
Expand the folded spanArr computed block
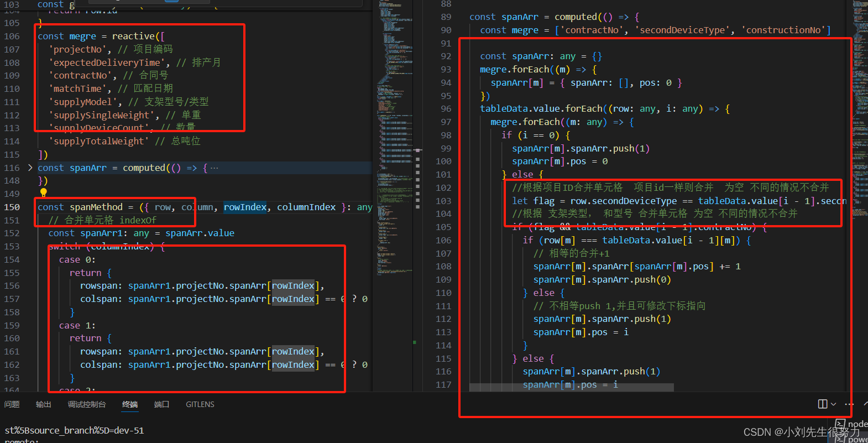click(x=30, y=168)
